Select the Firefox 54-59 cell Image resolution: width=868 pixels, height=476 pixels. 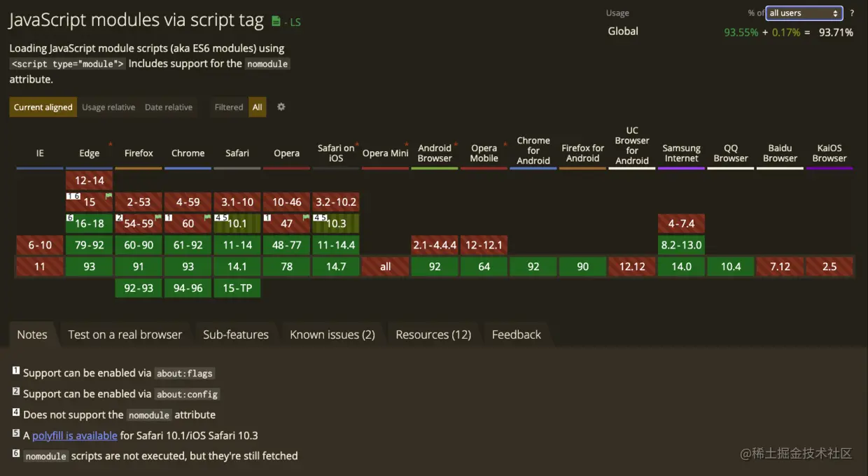[139, 223]
